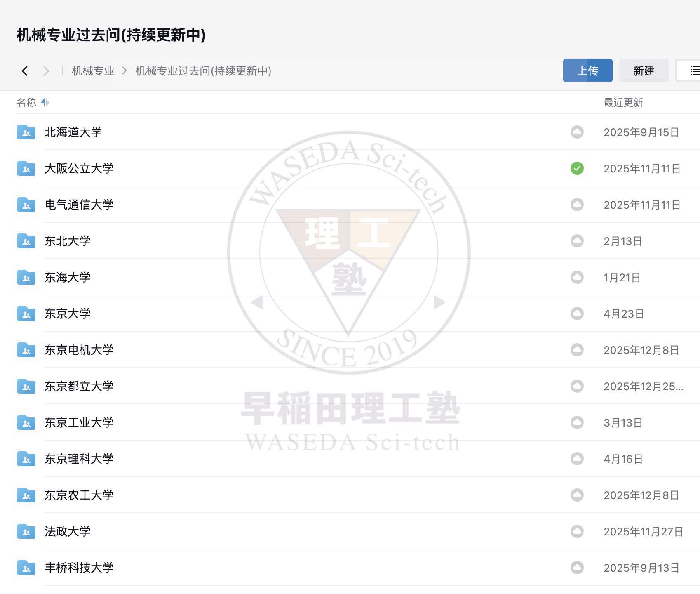Click the cloud status icon for 法政大学
Screen dimensions: 700x594
[x=577, y=531]
